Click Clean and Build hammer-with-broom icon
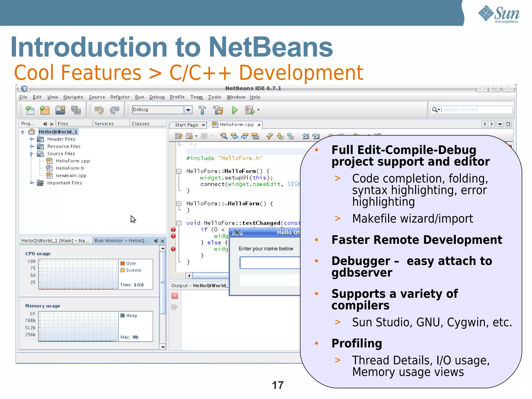 tap(218, 110)
